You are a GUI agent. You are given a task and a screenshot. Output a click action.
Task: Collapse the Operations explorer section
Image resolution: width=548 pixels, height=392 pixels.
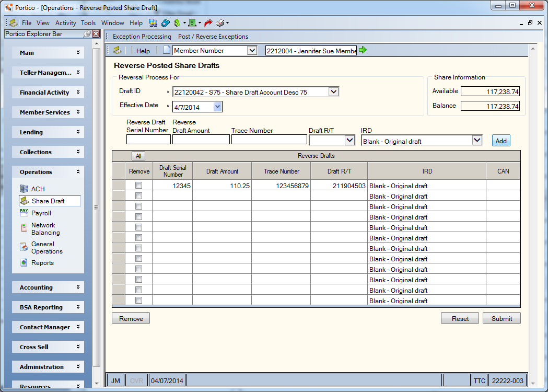[x=48, y=172]
